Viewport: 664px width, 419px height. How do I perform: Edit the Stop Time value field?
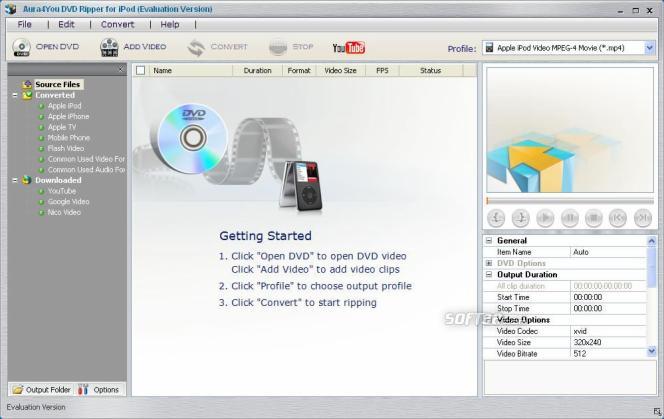pos(608,308)
